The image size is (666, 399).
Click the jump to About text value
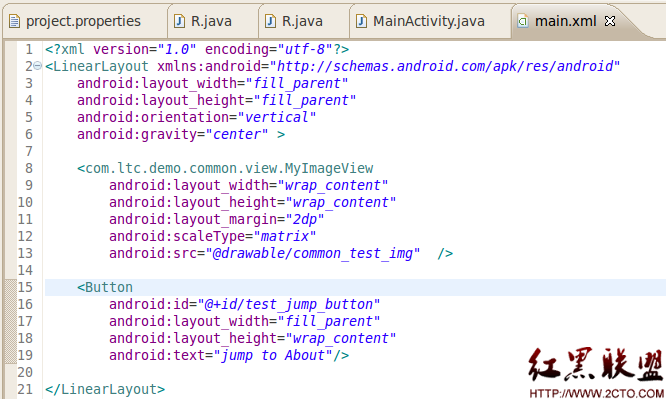tap(273, 355)
